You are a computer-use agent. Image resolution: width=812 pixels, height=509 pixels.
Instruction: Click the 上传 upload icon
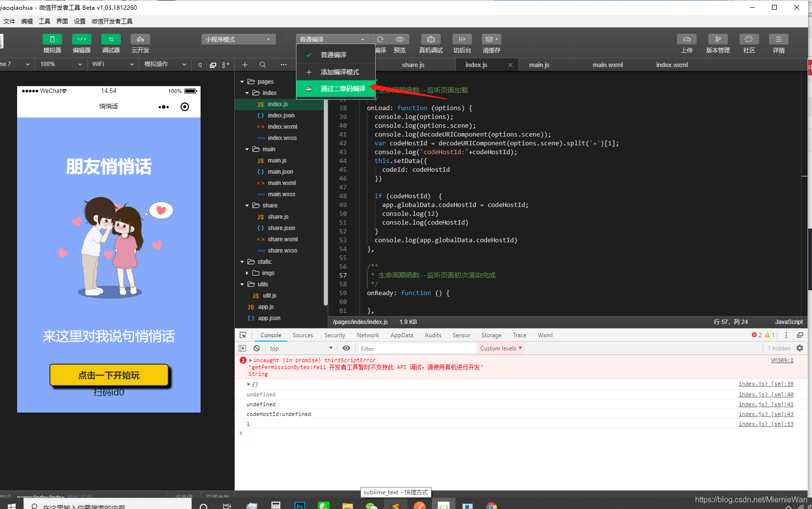tap(687, 39)
